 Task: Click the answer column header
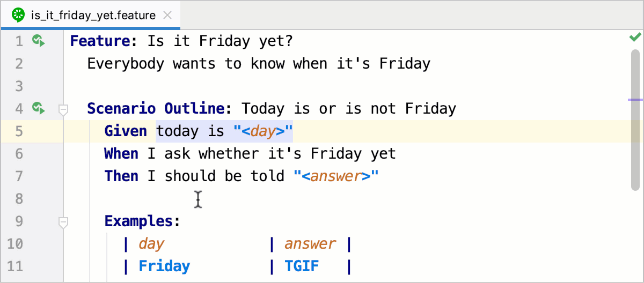tap(310, 244)
